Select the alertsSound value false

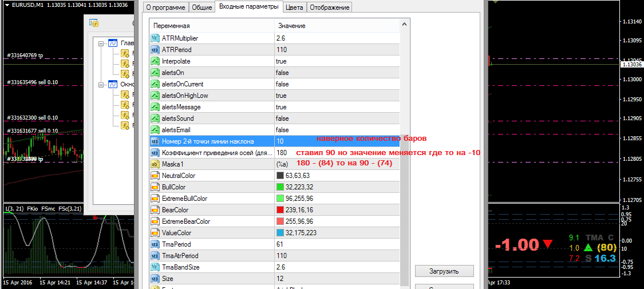tap(282, 118)
